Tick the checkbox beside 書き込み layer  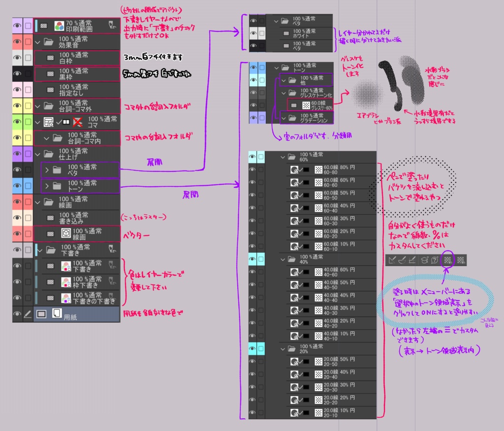coord(28,218)
